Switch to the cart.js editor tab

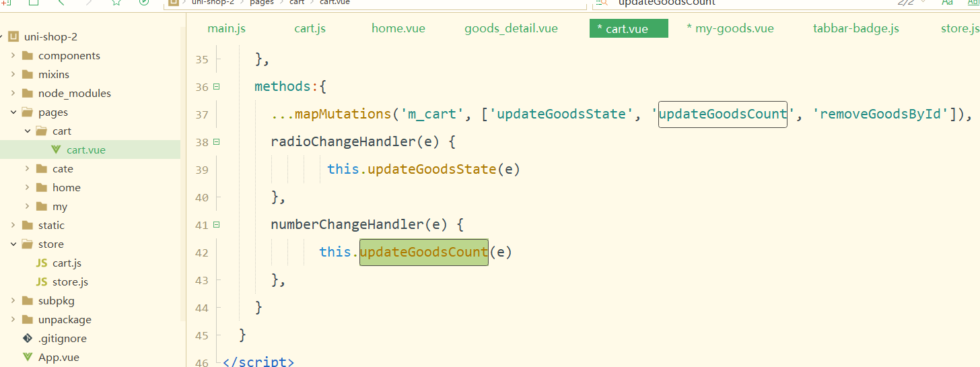310,28
